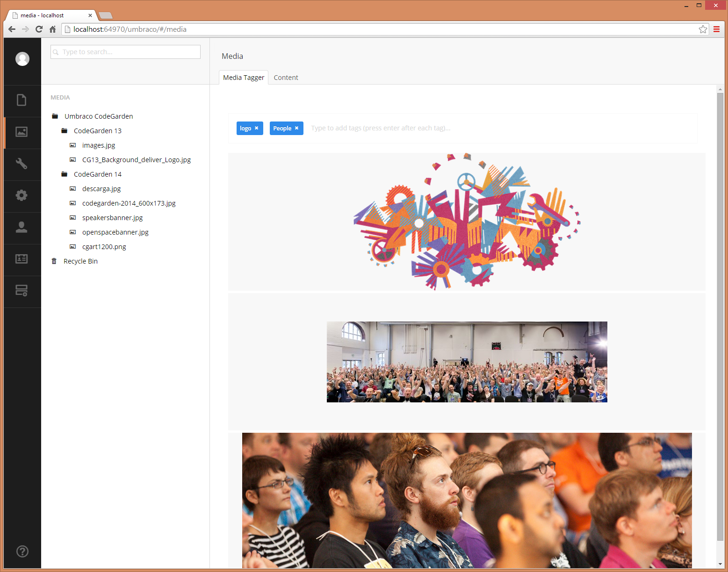This screenshot has width=728, height=572.
Task: Click the crowd hall photo thumbnail
Action: click(467, 362)
